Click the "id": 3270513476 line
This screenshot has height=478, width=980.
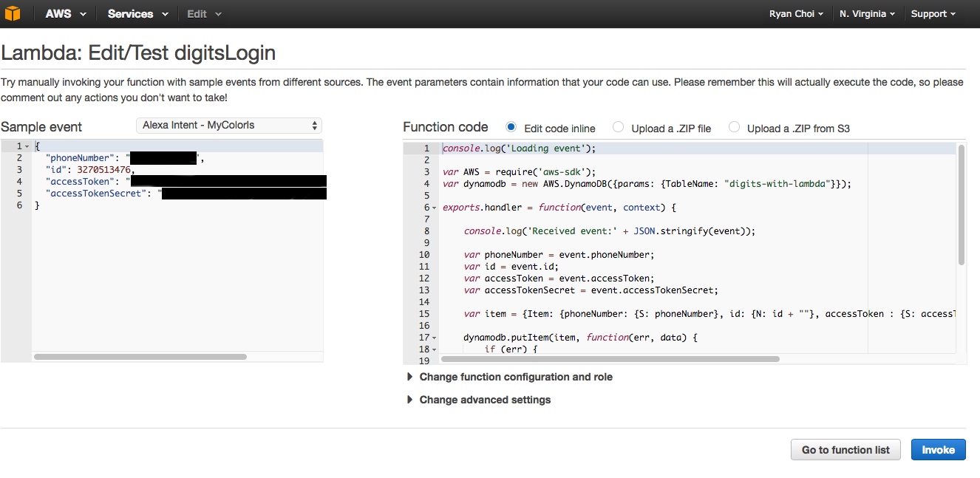[90, 170]
